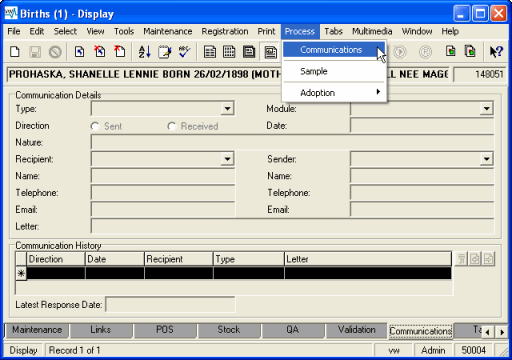This screenshot has width=512, height=360.
Task: Open the Edit menu
Action: [37, 31]
